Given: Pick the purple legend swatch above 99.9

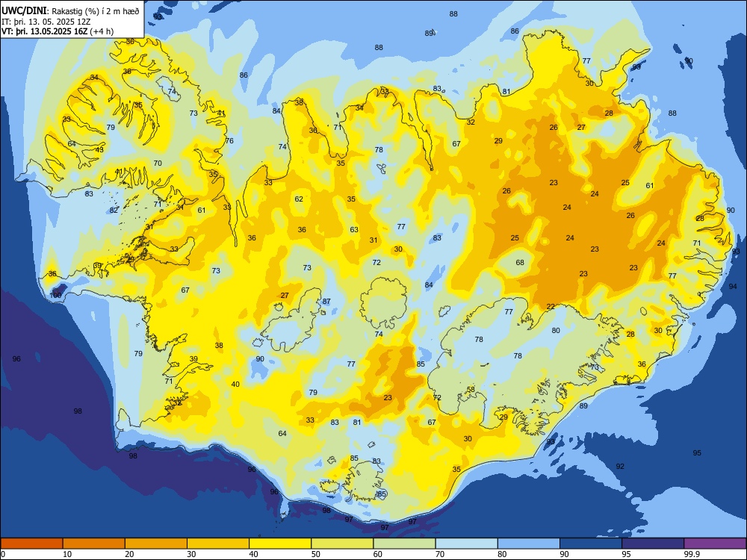Looking at the screenshot, I should pyautogui.click(x=715, y=544).
